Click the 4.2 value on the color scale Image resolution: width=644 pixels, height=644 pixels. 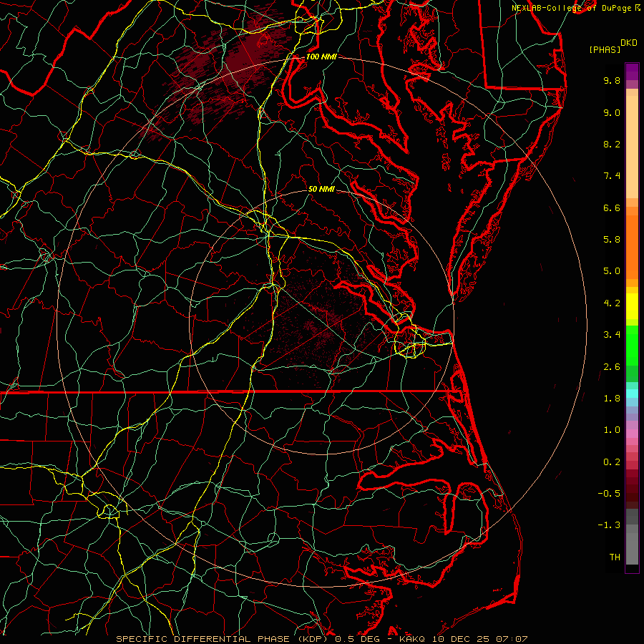(612, 303)
